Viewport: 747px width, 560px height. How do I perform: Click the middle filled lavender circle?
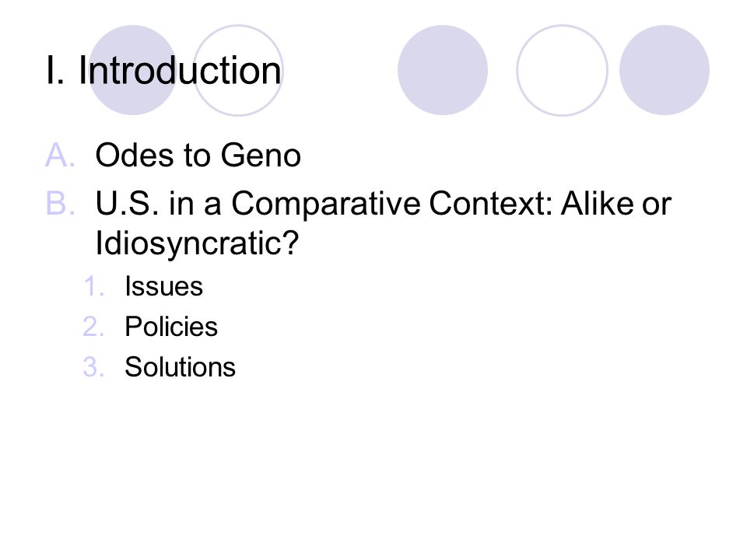(443, 70)
